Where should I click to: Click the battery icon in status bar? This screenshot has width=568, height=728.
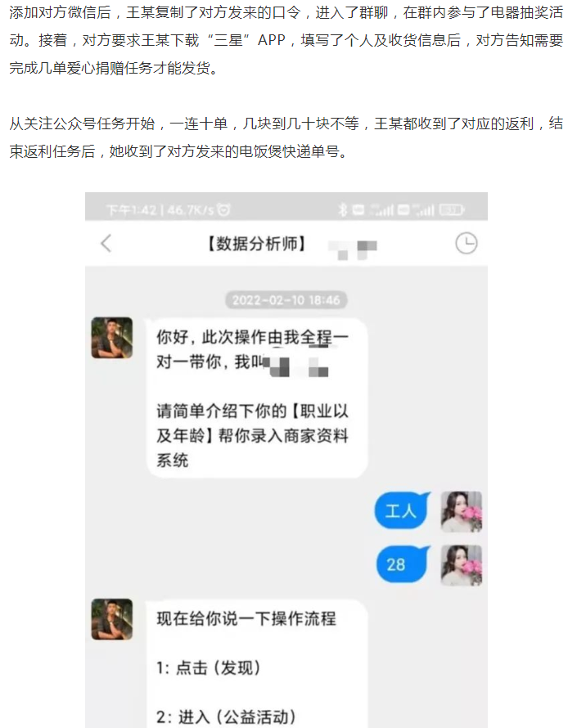point(451,210)
